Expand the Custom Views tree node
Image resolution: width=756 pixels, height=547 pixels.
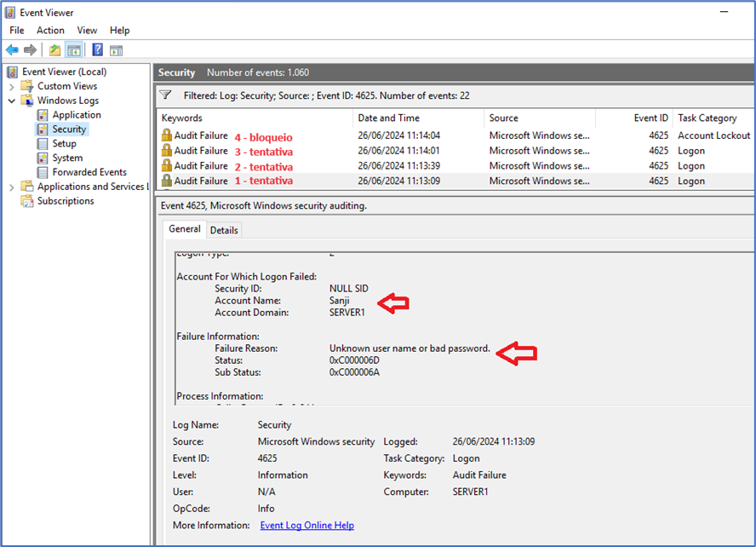click(11, 86)
